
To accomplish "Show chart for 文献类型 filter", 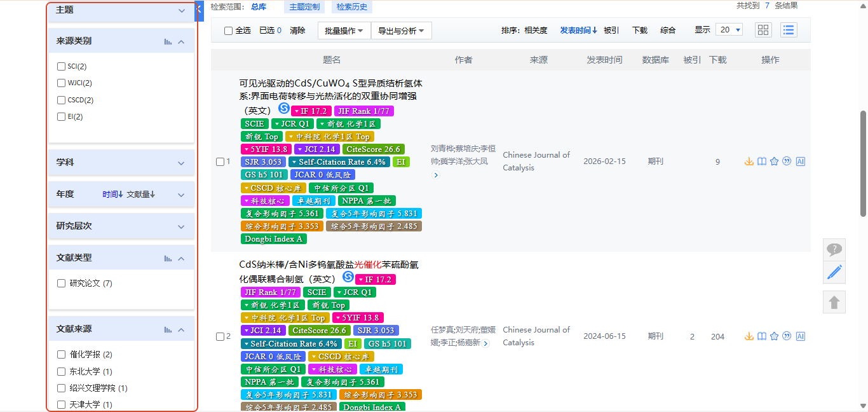I will pyautogui.click(x=168, y=258).
